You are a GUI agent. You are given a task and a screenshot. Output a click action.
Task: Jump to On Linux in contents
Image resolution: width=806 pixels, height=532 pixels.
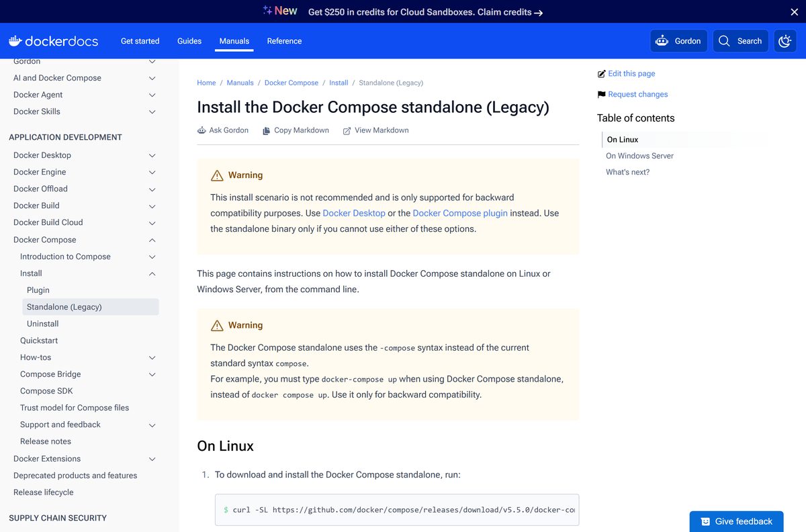coord(623,140)
